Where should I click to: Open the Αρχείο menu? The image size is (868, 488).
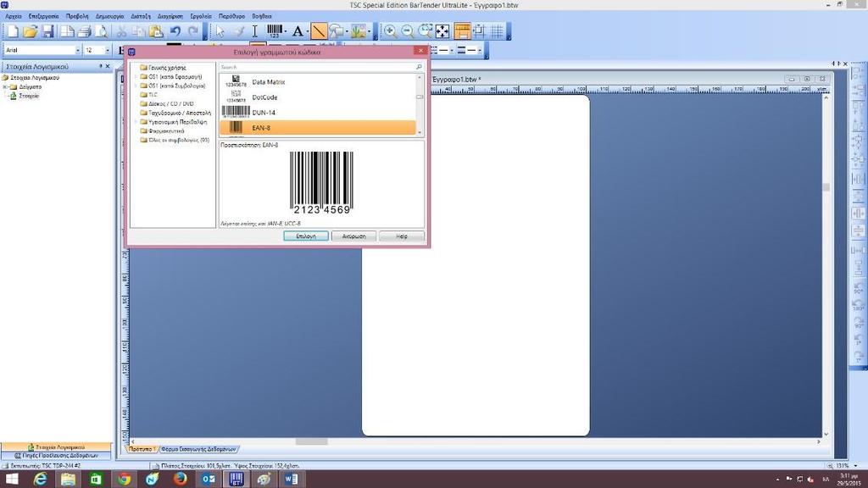click(x=14, y=16)
